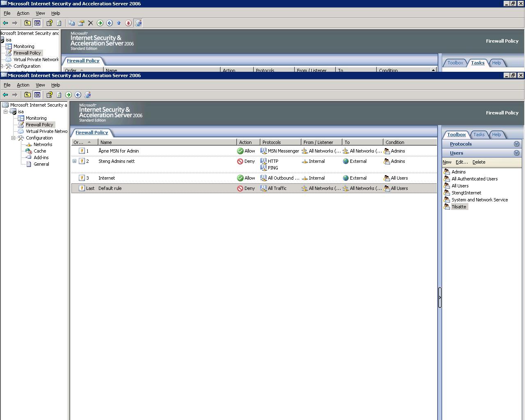Click scroll/gear wizard icon in front window toolbar
The image size is (525, 420).
87,95
